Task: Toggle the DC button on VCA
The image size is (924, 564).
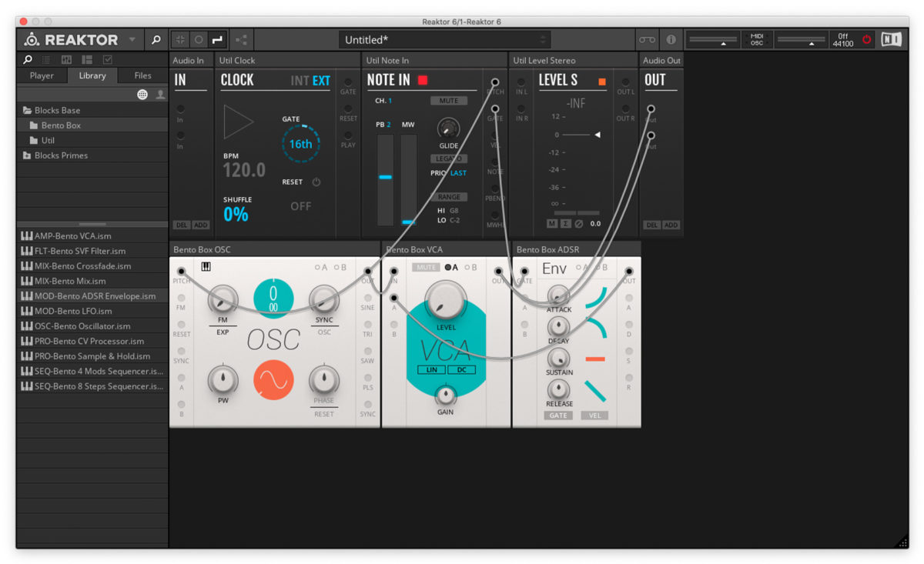Action: [462, 370]
